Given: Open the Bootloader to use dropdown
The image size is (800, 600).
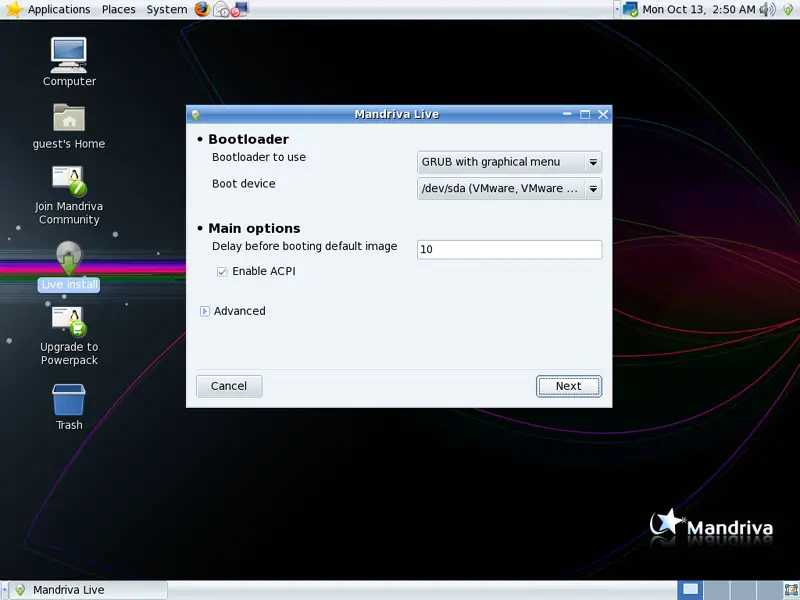Looking at the screenshot, I should click(509, 162).
